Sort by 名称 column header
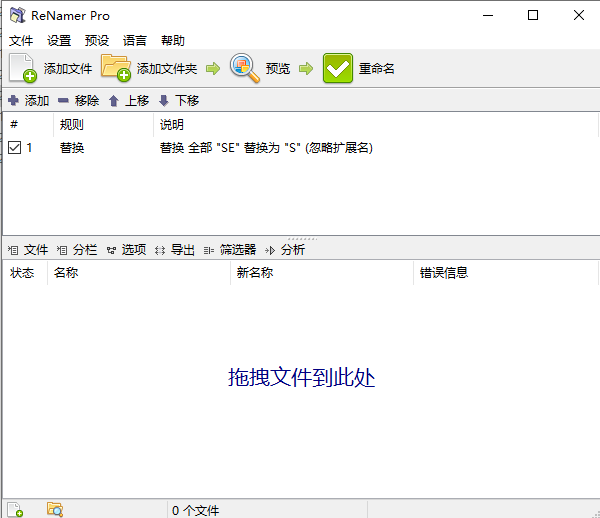The image size is (600, 518). click(139, 273)
